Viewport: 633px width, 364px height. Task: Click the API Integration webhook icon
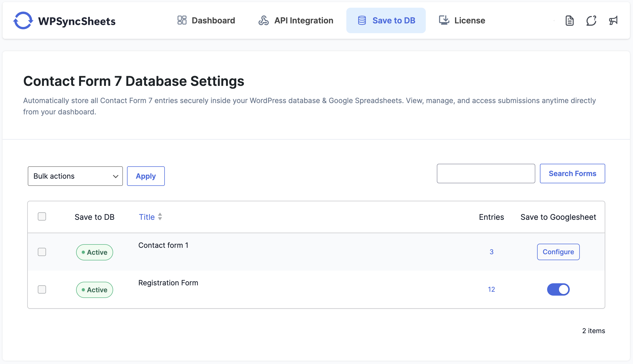264,20
